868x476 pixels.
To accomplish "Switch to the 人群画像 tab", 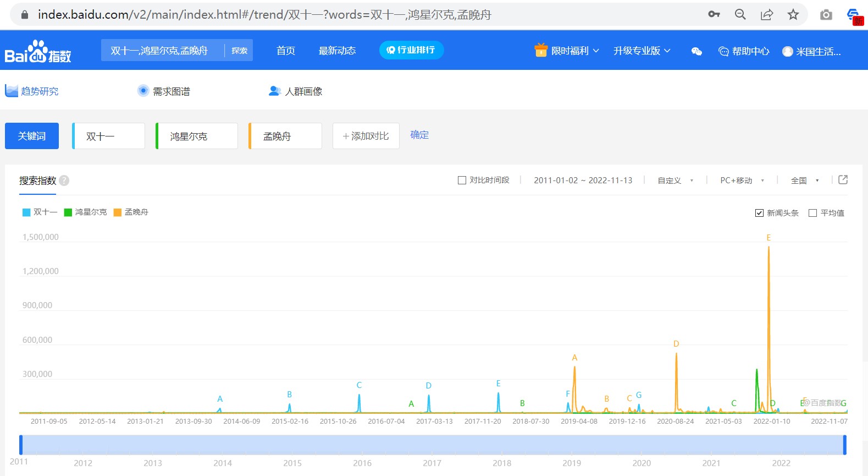I will pos(295,91).
